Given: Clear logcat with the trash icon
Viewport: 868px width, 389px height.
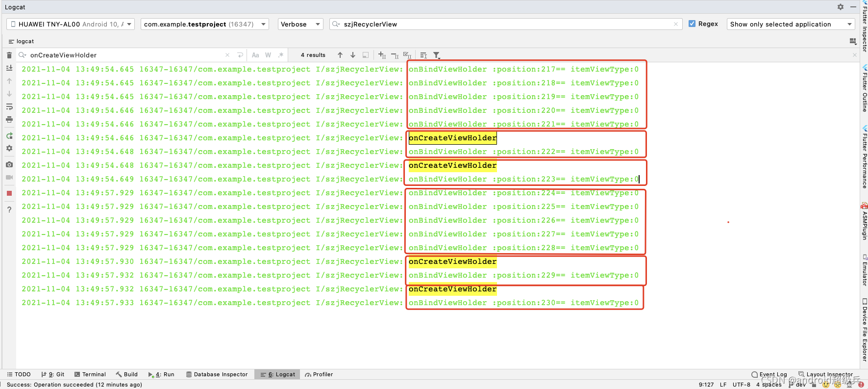Looking at the screenshot, I should (x=9, y=55).
